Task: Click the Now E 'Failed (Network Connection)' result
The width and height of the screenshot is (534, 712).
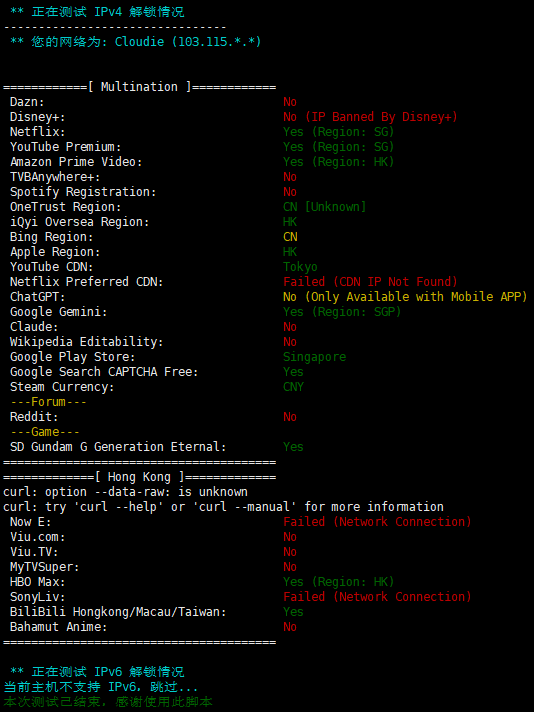Action: [377, 522]
